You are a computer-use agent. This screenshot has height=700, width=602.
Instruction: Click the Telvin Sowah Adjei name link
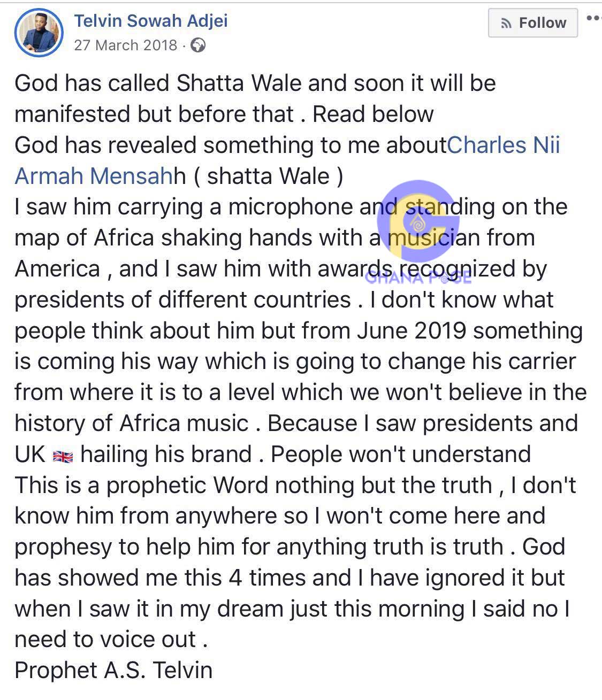pos(151,21)
